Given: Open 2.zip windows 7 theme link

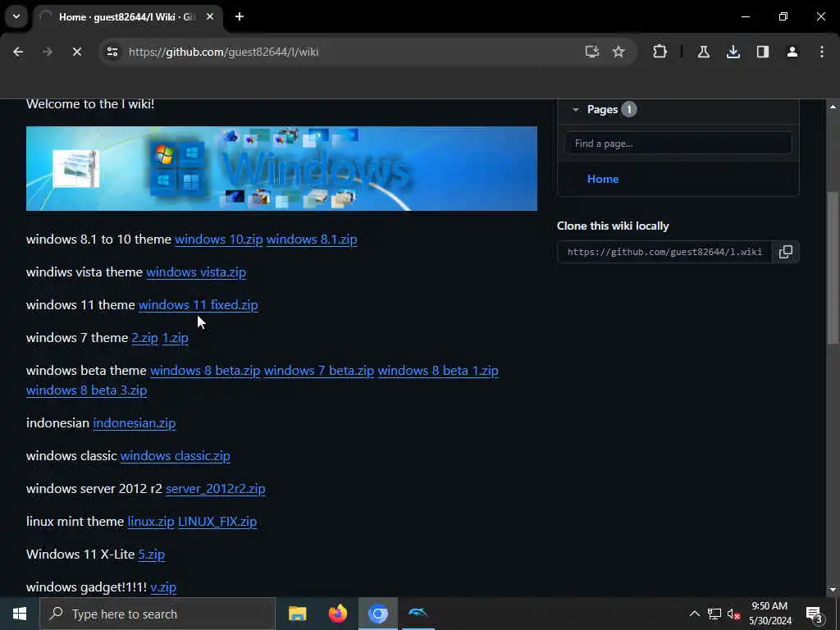Looking at the screenshot, I should [144, 338].
